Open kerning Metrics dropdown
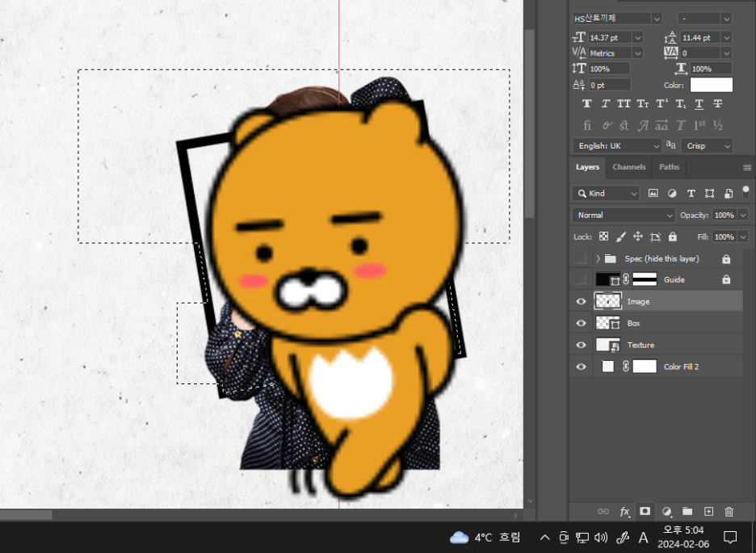The image size is (756, 553). click(638, 53)
